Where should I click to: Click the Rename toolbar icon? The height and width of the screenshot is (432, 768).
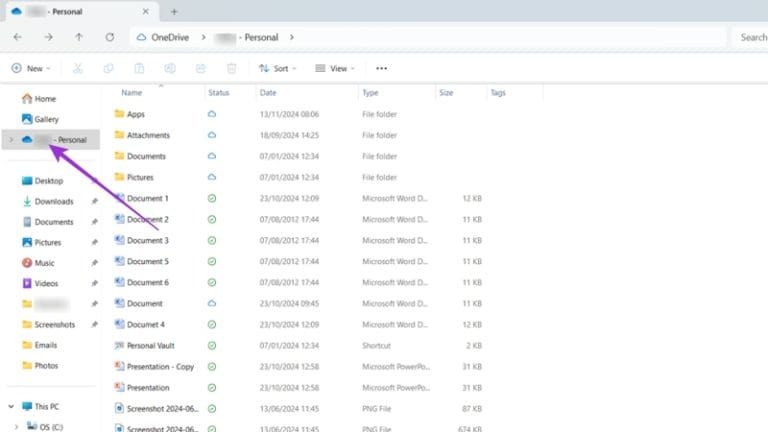pyautogui.click(x=170, y=69)
